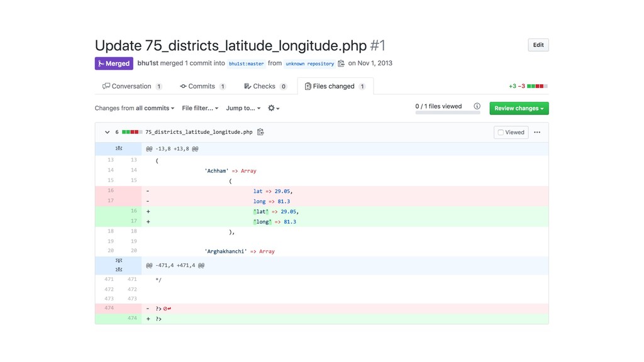Mark file as Viewed checkbox
644x362 pixels.
[x=500, y=132]
